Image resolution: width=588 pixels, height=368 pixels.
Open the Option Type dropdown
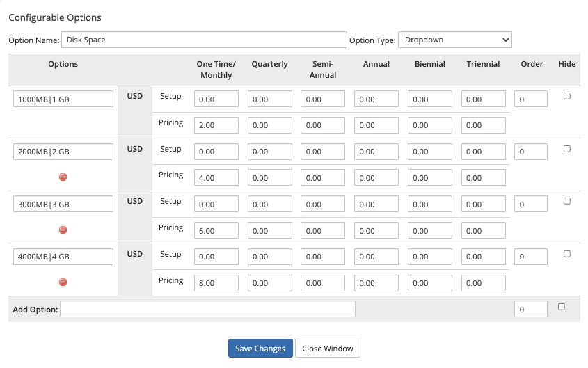pos(455,40)
